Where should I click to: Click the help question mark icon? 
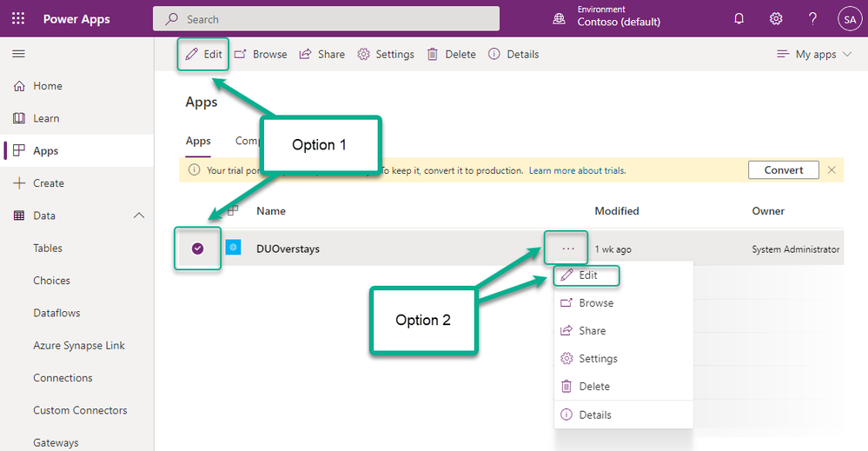tap(812, 19)
